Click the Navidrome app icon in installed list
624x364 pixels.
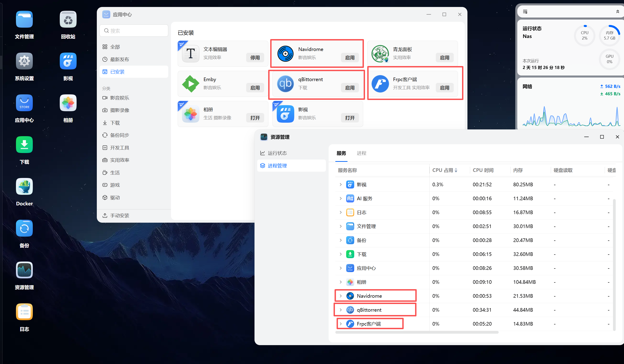(285, 53)
